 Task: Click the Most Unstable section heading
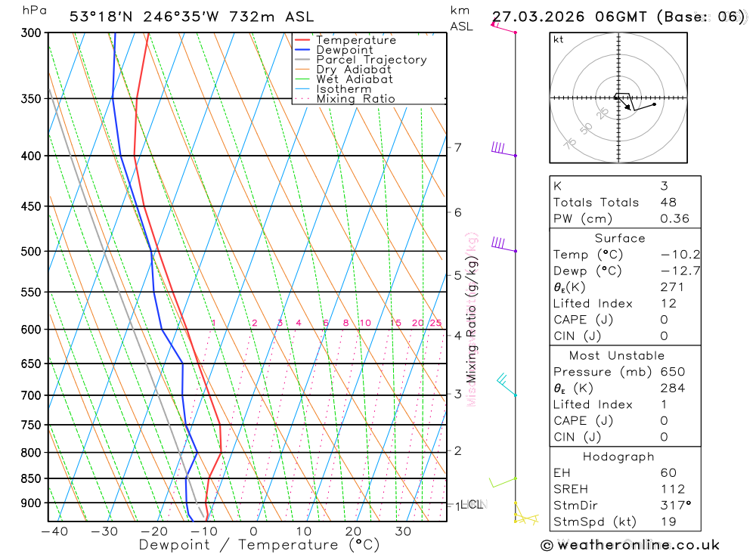click(x=617, y=356)
